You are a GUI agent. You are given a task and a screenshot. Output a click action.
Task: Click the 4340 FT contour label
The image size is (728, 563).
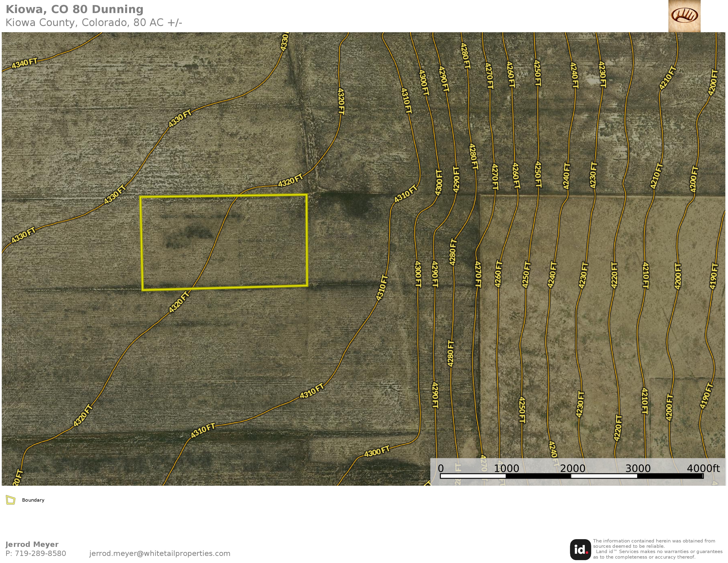pyautogui.click(x=24, y=63)
